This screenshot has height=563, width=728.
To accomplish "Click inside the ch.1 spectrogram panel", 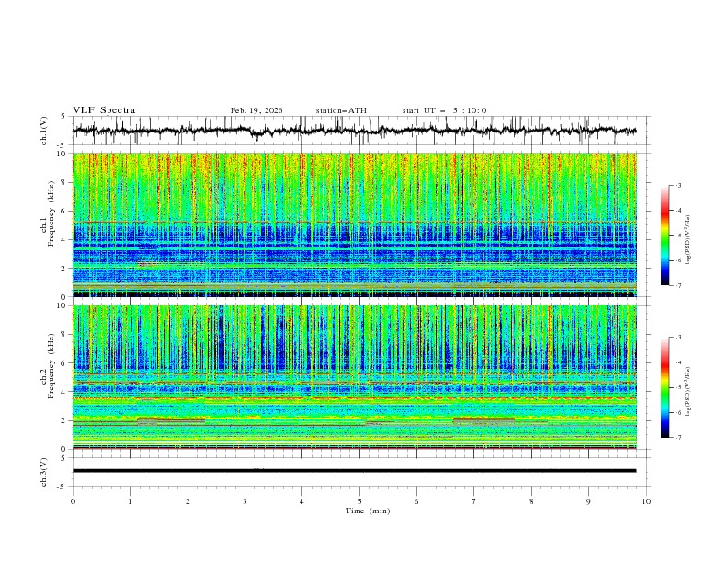I will point(358,224).
